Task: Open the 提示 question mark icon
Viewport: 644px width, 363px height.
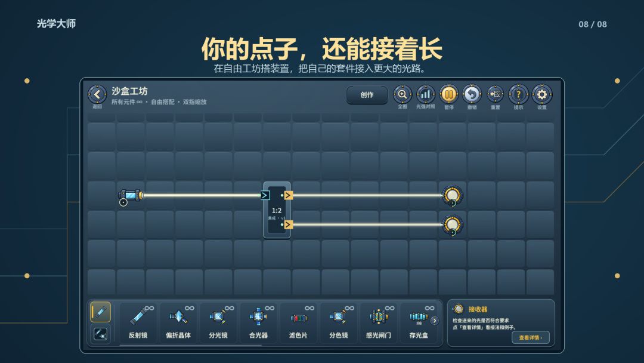Action: coord(518,94)
